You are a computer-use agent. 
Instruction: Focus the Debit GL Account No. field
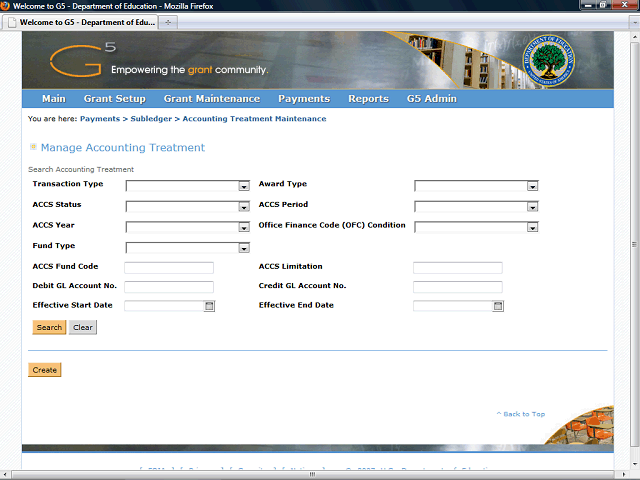169,287
